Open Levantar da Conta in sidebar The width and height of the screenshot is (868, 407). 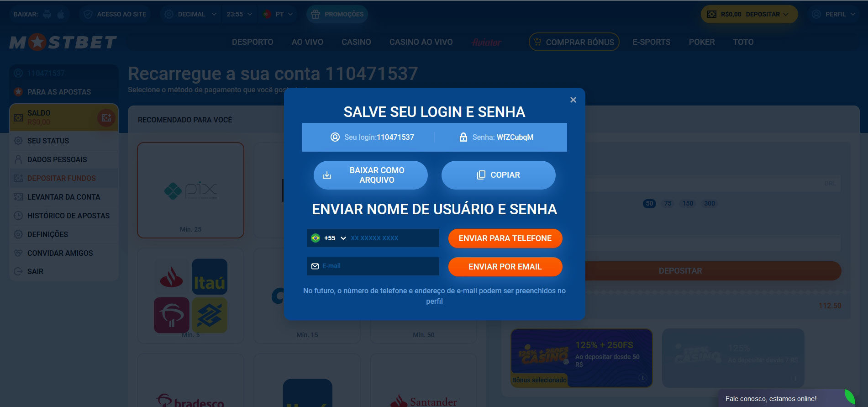(x=64, y=197)
